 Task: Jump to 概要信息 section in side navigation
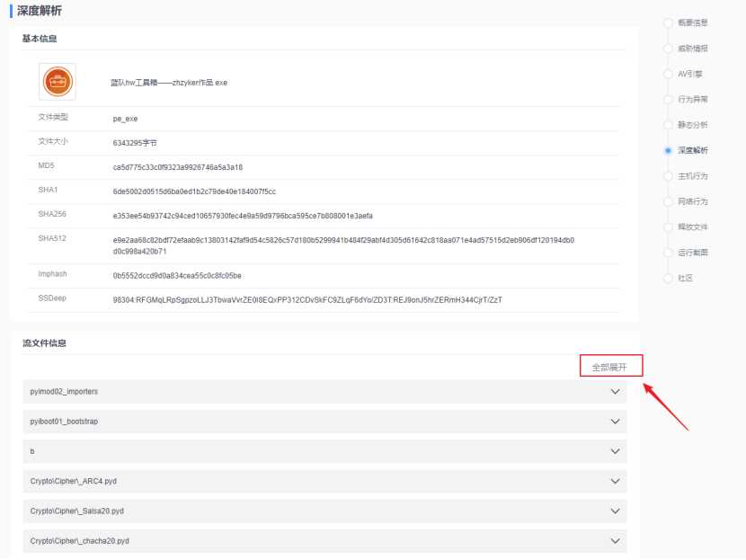coord(692,22)
